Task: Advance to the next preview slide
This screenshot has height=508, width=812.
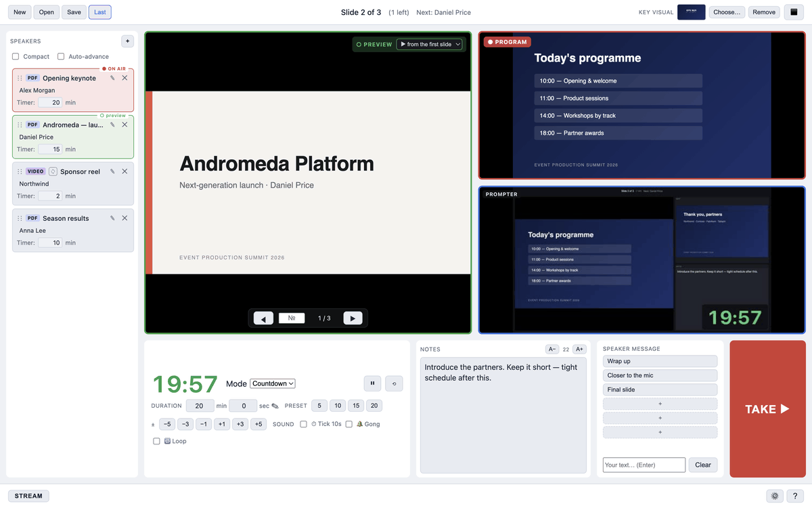Action: click(353, 318)
